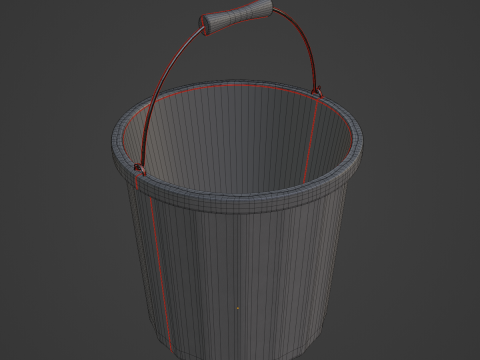Click the right handle hook at the rim
480x360 pixels.
click(x=318, y=91)
